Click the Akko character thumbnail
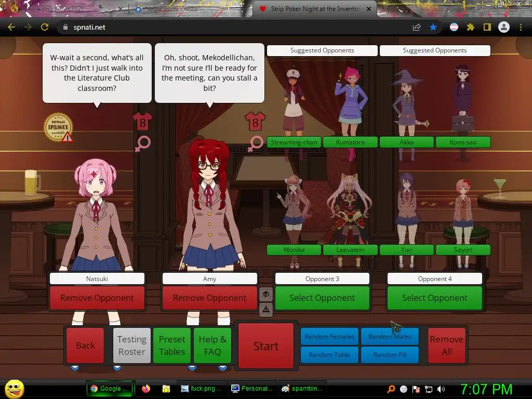This screenshot has height=399, width=532. click(407, 102)
